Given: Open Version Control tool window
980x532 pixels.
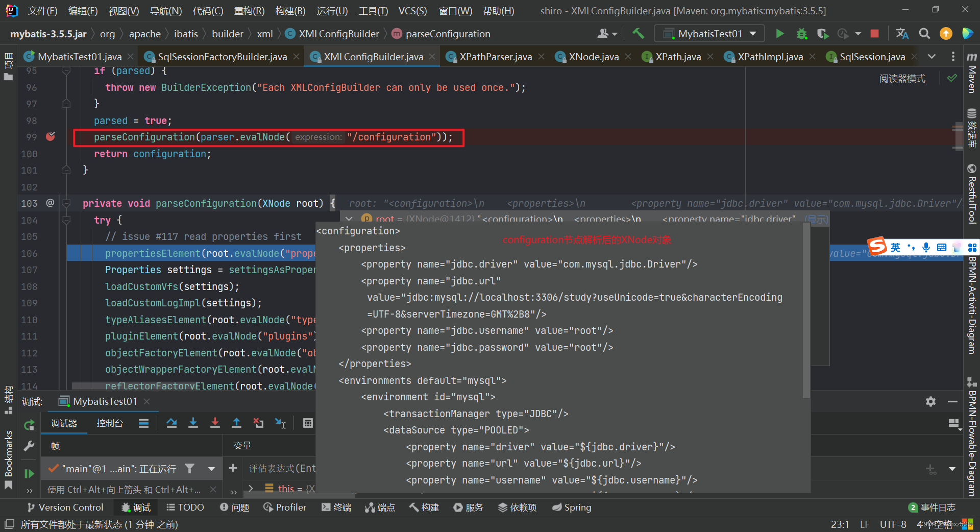Looking at the screenshot, I should coord(65,507).
